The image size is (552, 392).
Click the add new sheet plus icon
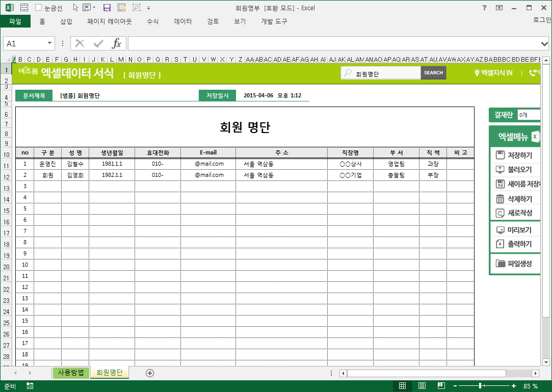pos(150,373)
